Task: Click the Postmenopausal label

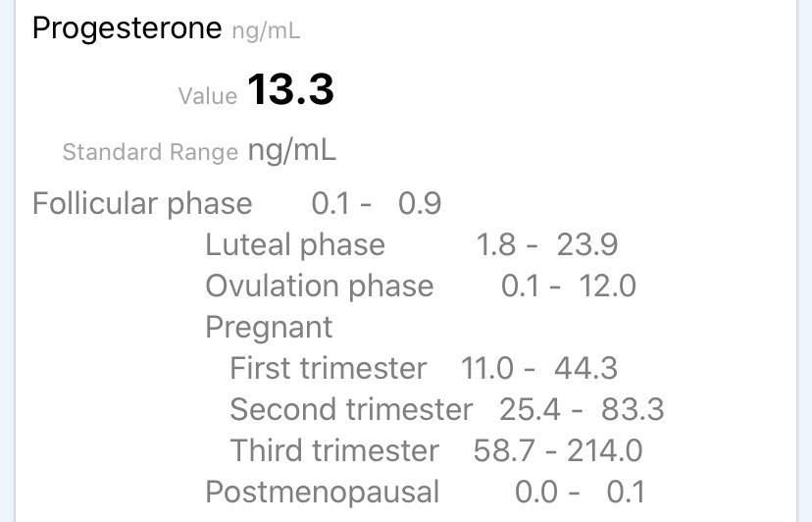Action: click(x=322, y=492)
